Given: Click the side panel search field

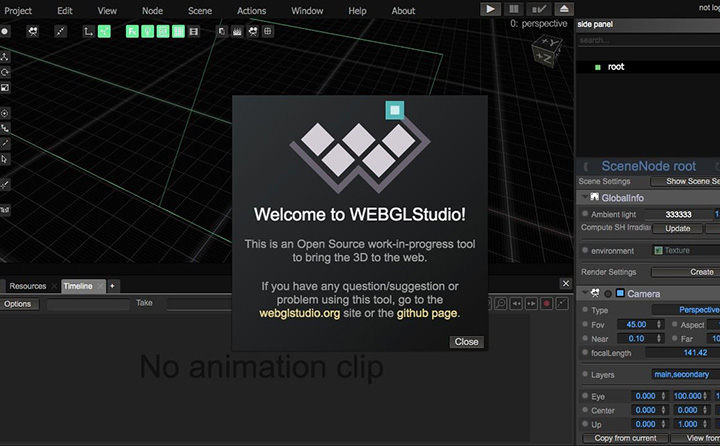Looking at the screenshot, I should coord(648,40).
